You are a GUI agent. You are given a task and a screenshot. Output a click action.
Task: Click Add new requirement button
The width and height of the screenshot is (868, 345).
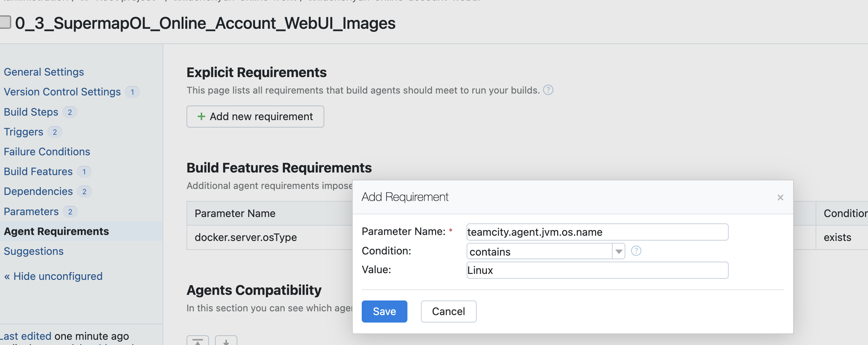click(255, 117)
